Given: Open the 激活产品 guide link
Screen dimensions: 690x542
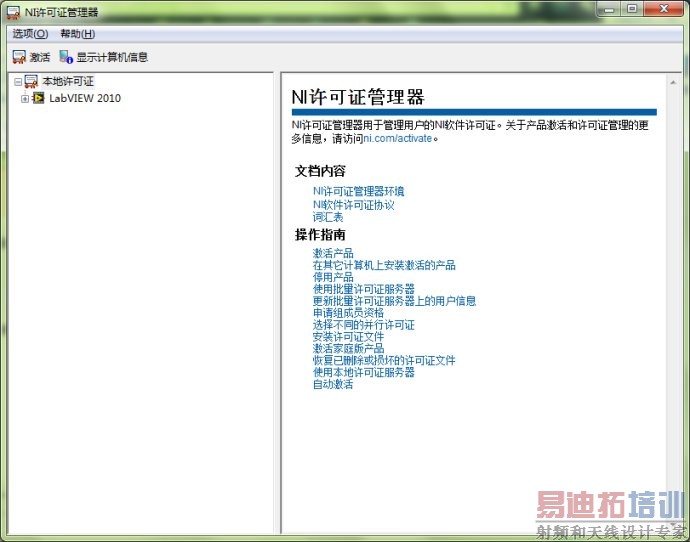Looking at the screenshot, I should pos(333,253).
